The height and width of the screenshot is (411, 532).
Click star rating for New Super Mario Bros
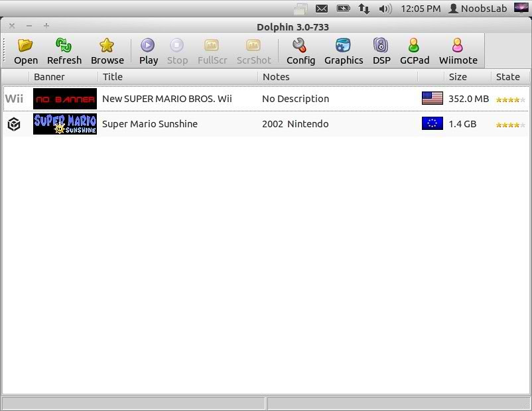pos(510,99)
